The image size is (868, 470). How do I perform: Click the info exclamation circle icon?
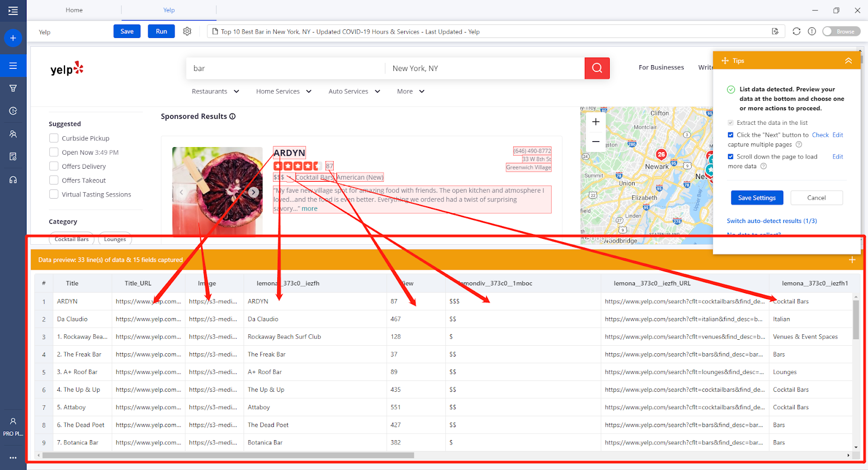pos(812,31)
